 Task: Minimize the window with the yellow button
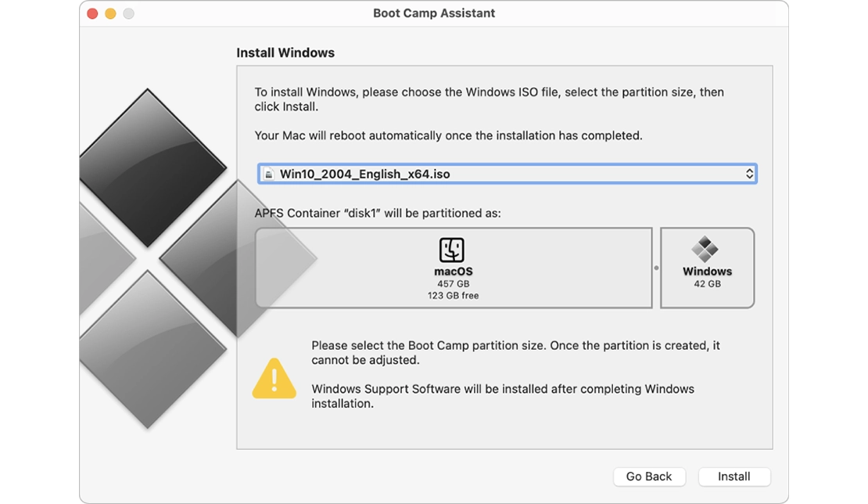[110, 14]
